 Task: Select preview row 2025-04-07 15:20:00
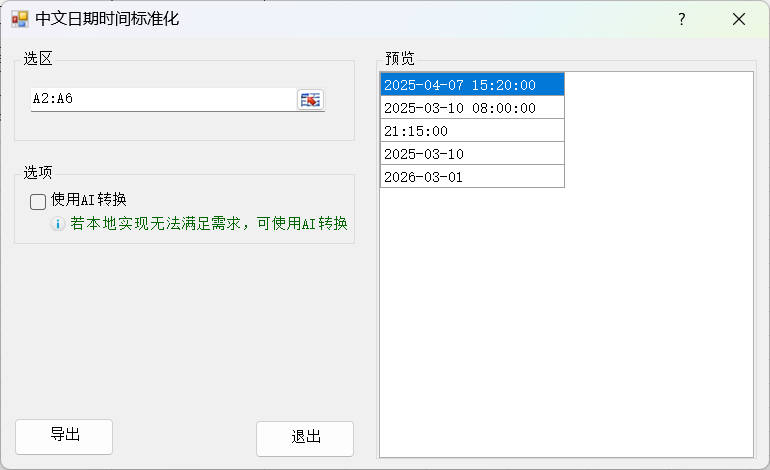[x=472, y=85]
